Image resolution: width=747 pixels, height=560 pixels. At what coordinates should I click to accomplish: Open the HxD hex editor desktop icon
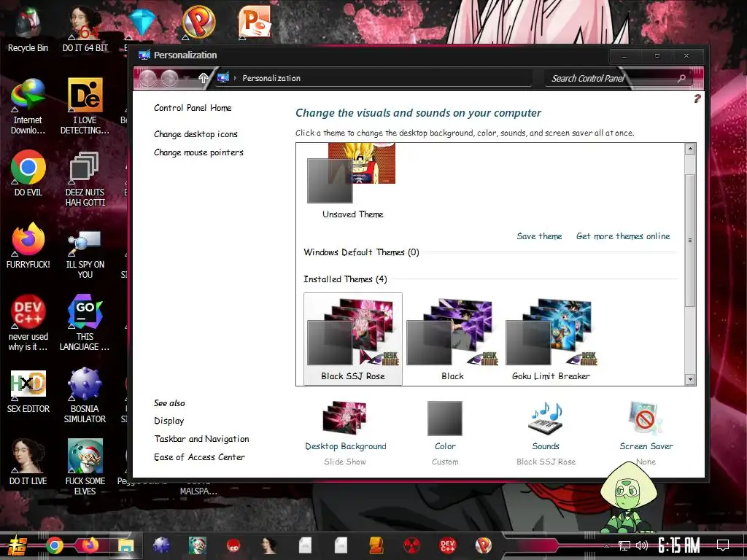28,391
